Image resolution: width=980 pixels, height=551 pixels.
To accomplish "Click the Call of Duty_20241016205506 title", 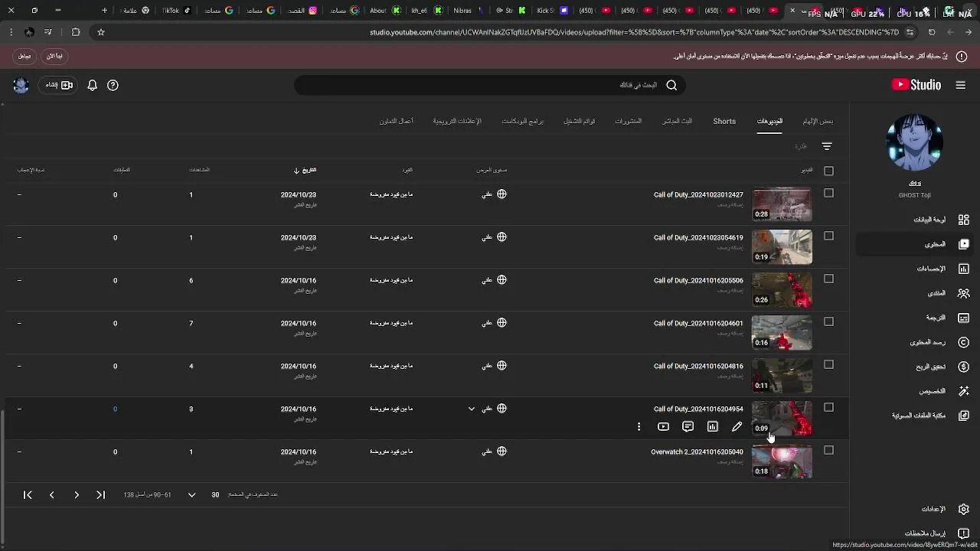I will (698, 280).
